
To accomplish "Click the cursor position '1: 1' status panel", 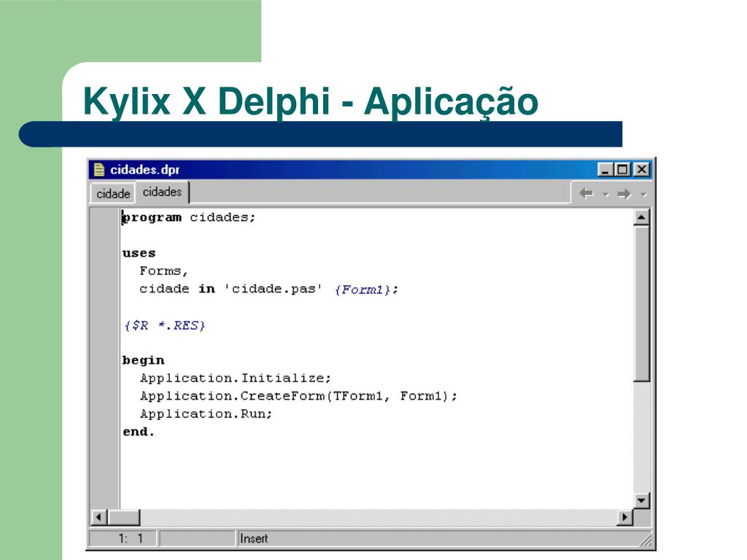I will pos(124,539).
